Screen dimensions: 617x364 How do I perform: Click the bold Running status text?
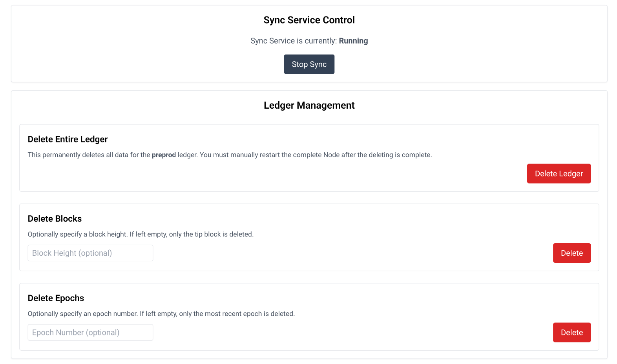point(353,41)
